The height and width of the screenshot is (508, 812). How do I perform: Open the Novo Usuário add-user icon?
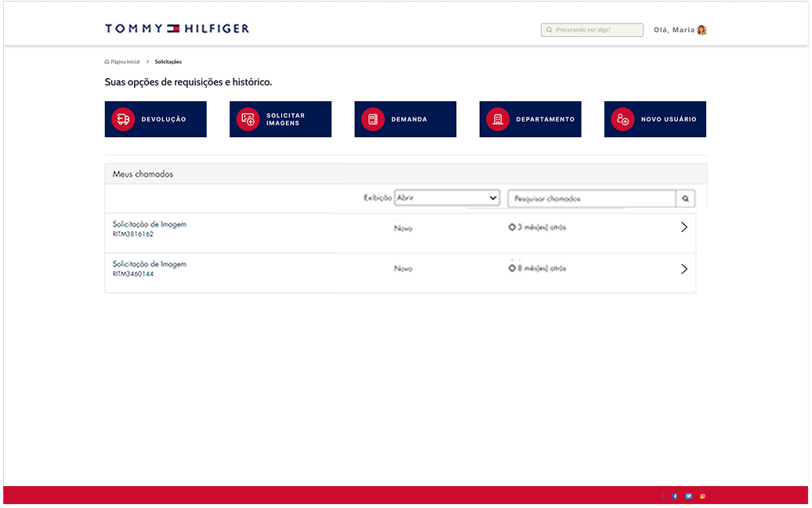(x=622, y=119)
